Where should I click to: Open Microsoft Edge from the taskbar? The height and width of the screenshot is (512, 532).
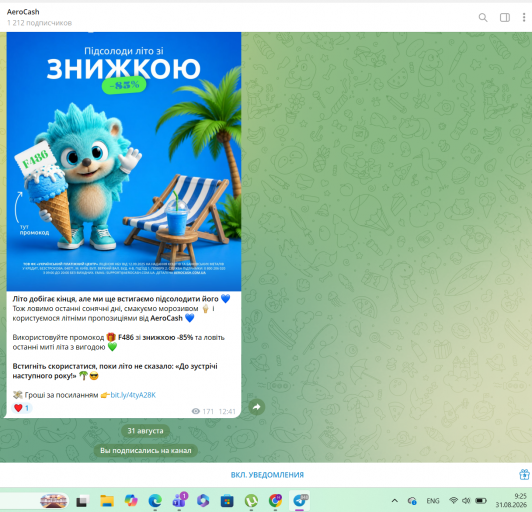click(x=155, y=501)
